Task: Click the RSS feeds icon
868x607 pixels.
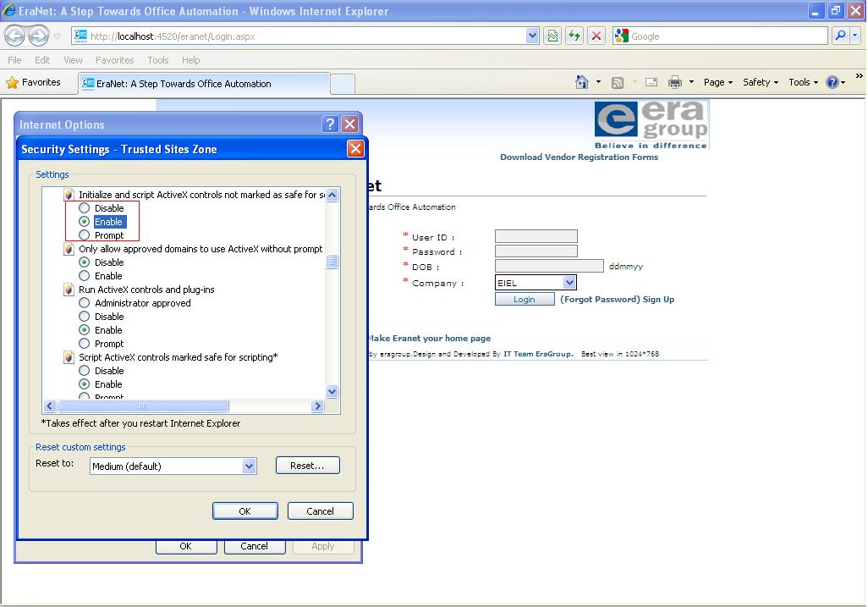Action: click(x=618, y=82)
